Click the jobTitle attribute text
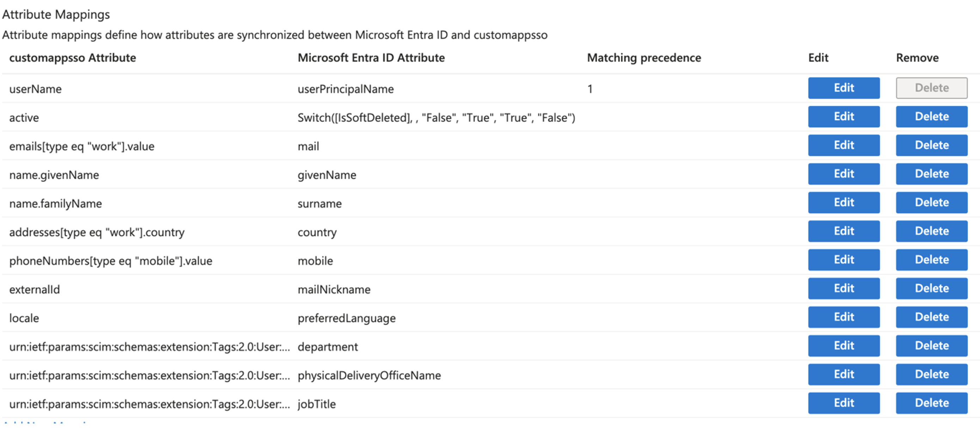980x428 pixels. pos(317,404)
